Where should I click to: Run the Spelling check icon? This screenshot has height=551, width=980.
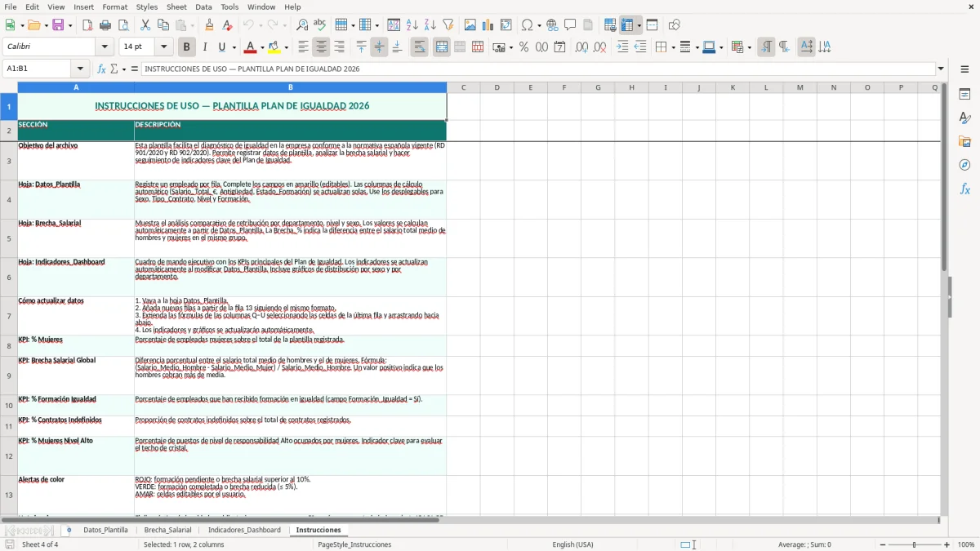pyautogui.click(x=319, y=25)
